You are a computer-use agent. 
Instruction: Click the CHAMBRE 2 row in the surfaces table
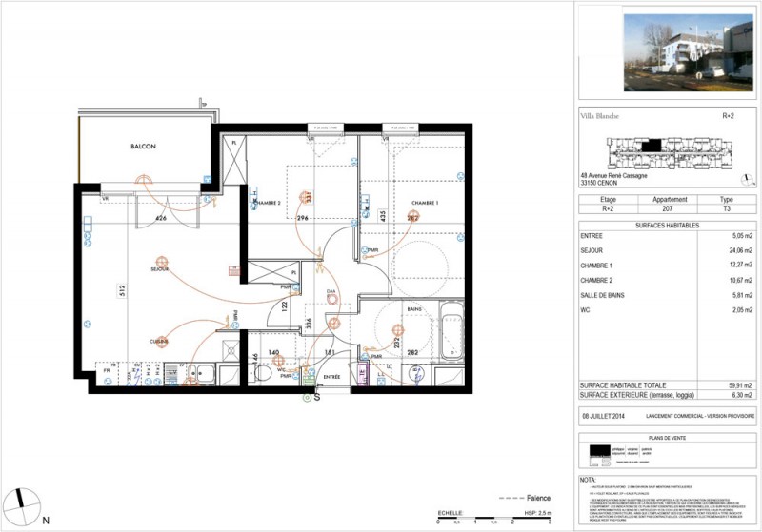pos(666,280)
